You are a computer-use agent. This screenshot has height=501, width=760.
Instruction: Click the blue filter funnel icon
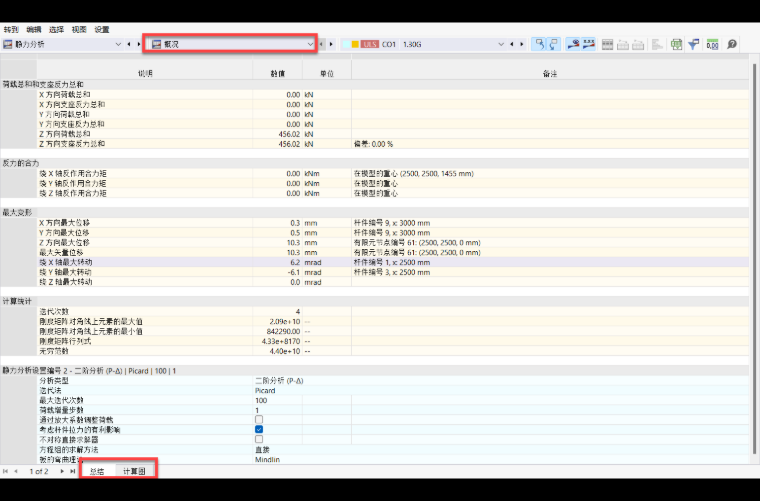click(x=694, y=45)
